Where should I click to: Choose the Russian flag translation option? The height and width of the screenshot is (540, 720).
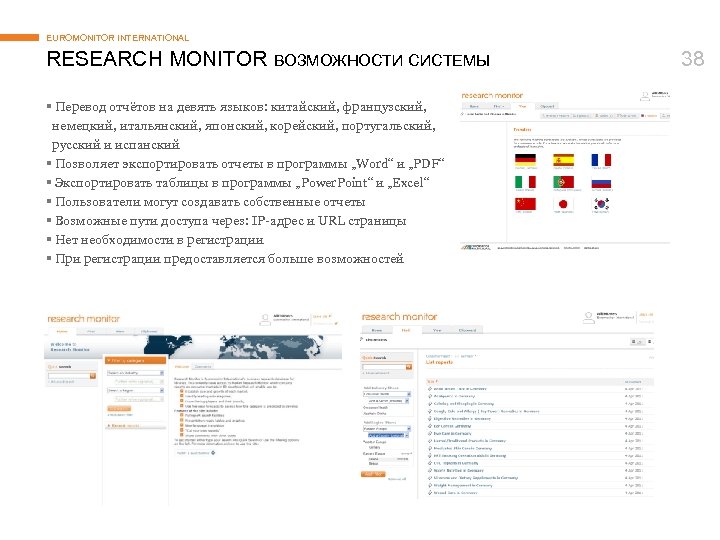(x=601, y=183)
